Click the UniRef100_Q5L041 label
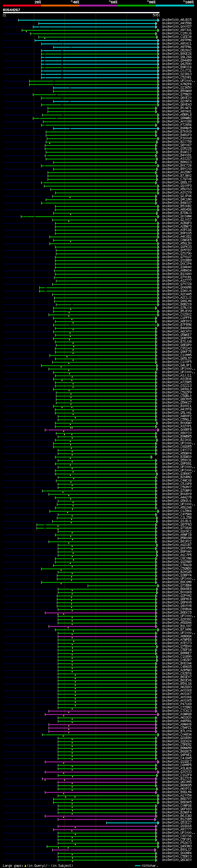 point(177,413)
